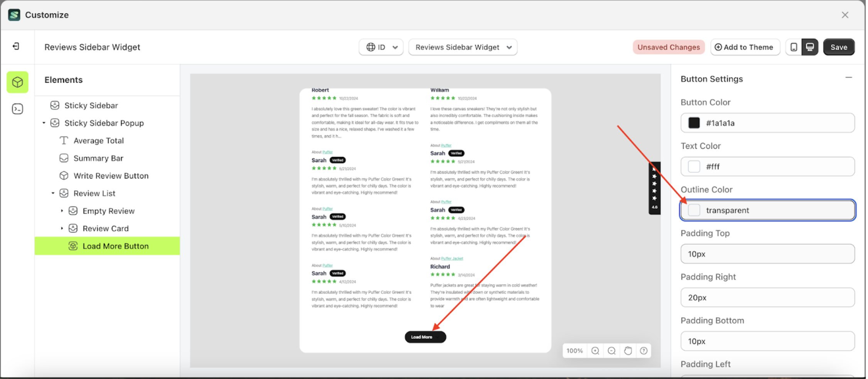Screen dimensions: 868x379
Task: Zoom out of the preview canvas
Action: [611, 350]
